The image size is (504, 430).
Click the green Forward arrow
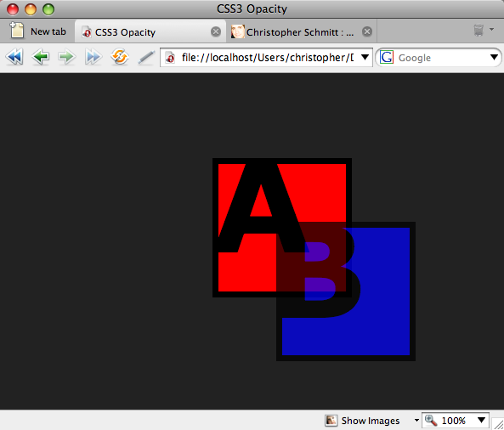[66, 57]
